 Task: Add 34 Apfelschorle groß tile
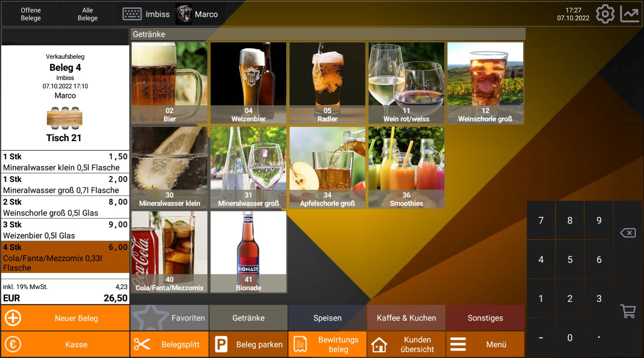click(327, 168)
